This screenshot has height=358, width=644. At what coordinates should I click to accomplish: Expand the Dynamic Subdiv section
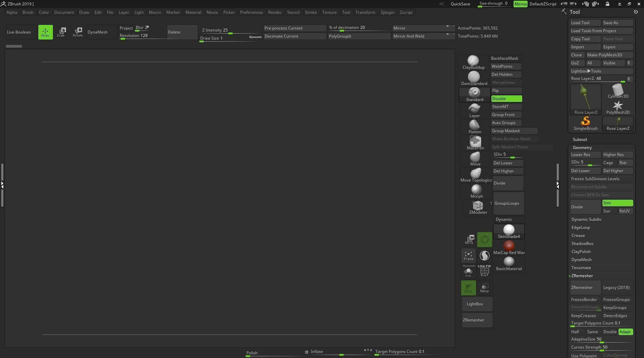point(586,219)
